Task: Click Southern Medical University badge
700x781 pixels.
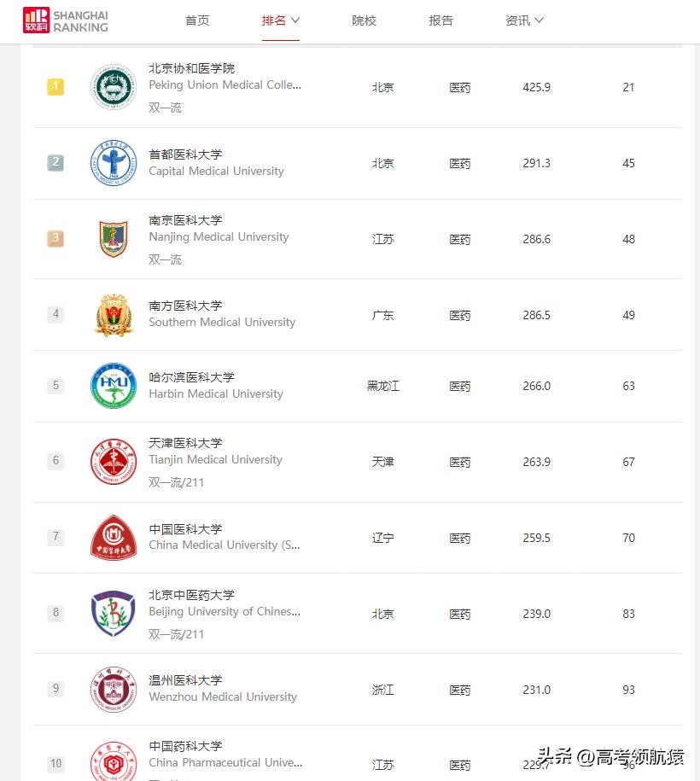Action: click(114, 314)
